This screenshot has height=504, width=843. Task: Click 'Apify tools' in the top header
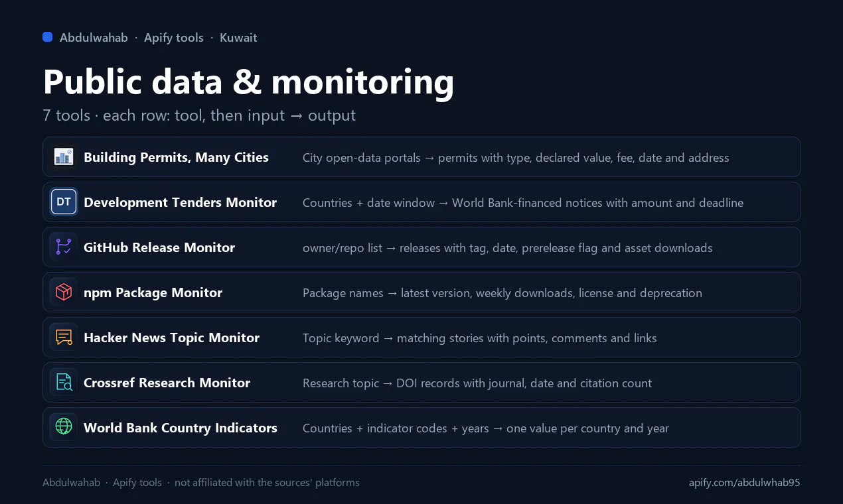tap(174, 38)
